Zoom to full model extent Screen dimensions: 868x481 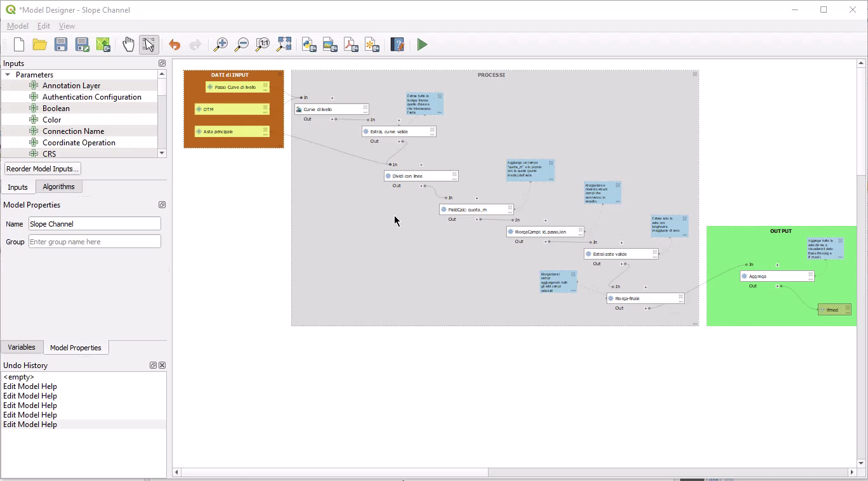(x=284, y=44)
